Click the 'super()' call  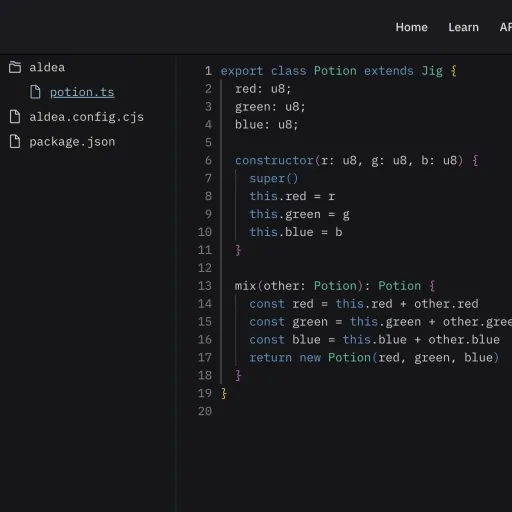(274, 179)
